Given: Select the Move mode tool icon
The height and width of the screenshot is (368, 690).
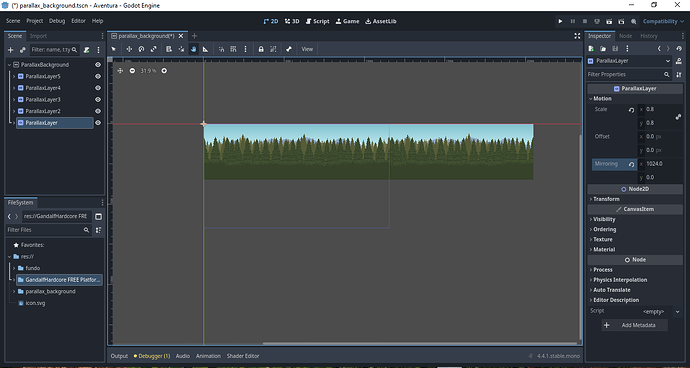Looking at the screenshot, I should tap(129, 49).
